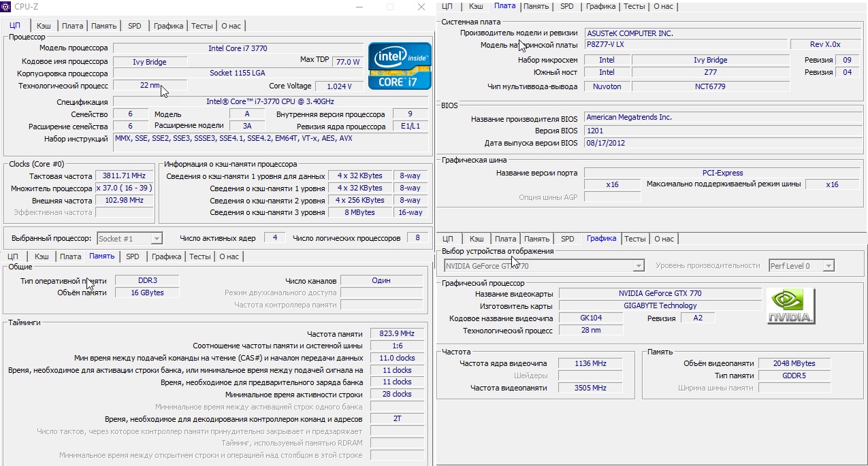This screenshot has height=466, width=868.
Task: Click the Z77 southbridge value
Action: tap(710, 72)
